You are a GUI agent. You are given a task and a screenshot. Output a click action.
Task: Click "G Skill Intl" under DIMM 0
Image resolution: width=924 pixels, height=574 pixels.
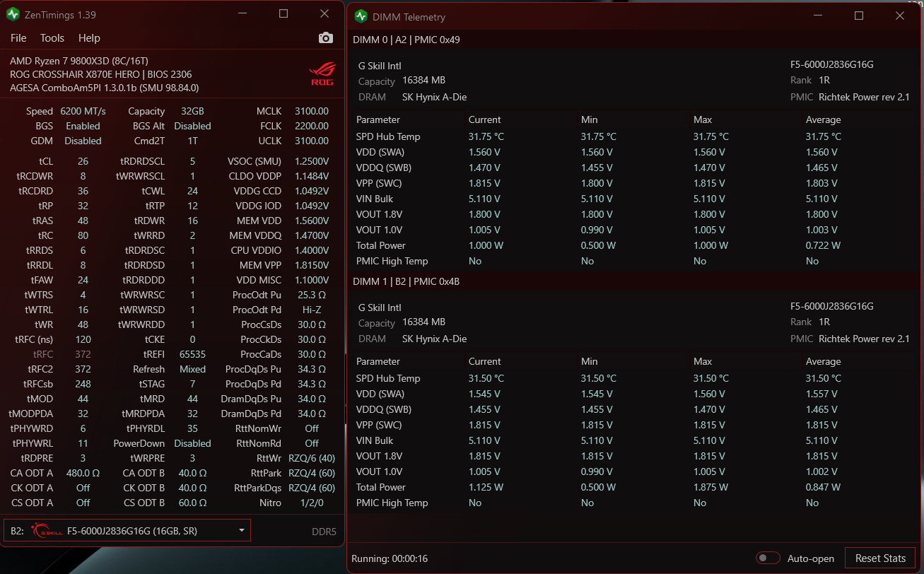pyautogui.click(x=380, y=66)
